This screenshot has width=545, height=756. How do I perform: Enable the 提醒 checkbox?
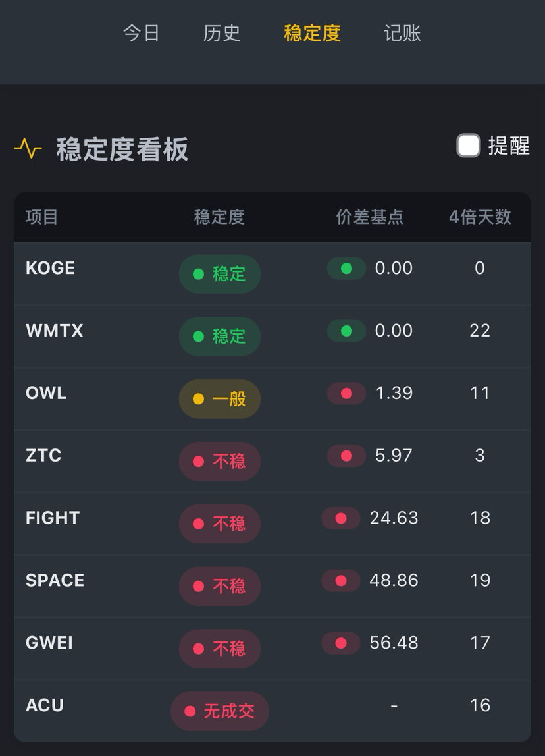pos(469,145)
